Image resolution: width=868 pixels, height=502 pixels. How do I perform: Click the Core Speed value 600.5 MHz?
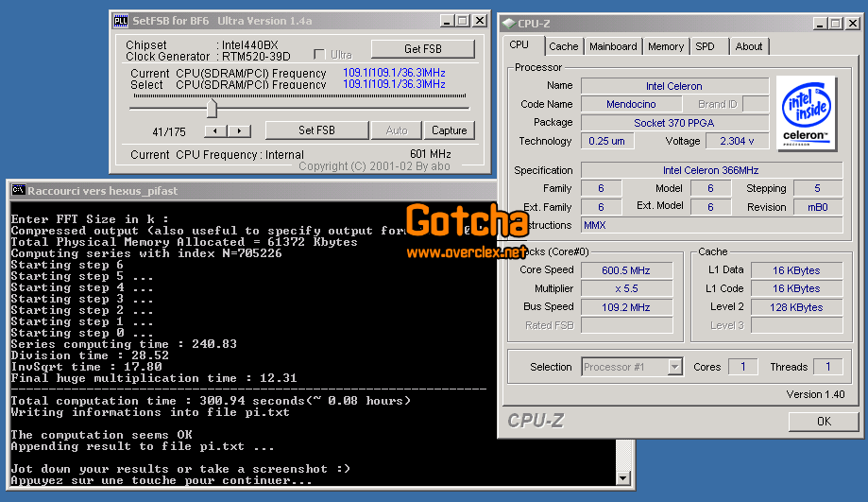click(x=626, y=270)
